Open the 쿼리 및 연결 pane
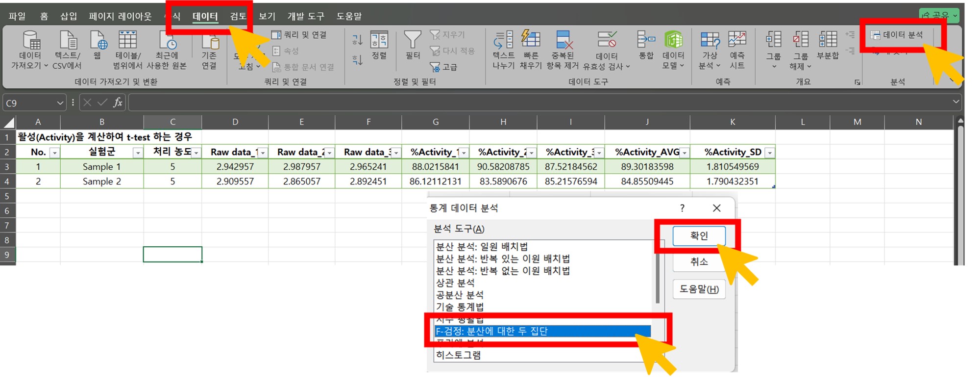The width and height of the screenshot is (980, 391). point(299,35)
